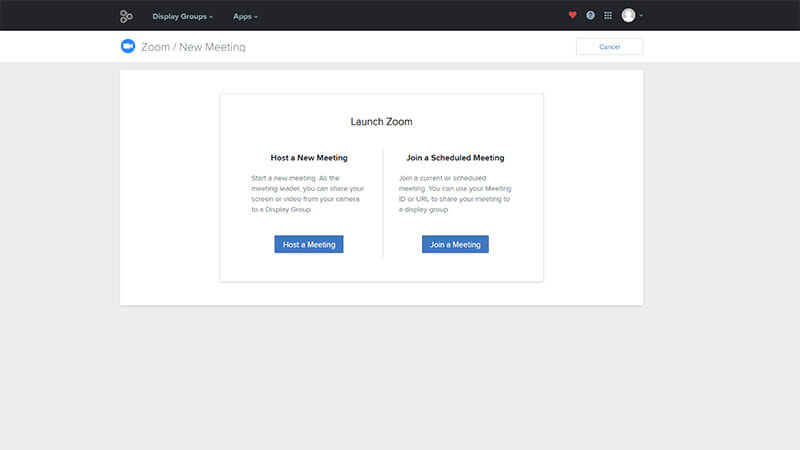Open the Display Groups menu

pos(182,16)
